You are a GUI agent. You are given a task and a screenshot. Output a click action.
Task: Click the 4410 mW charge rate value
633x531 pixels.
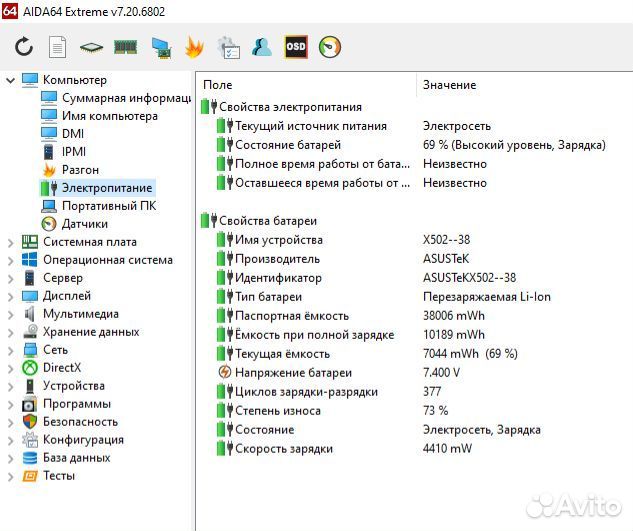(x=447, y=449)
